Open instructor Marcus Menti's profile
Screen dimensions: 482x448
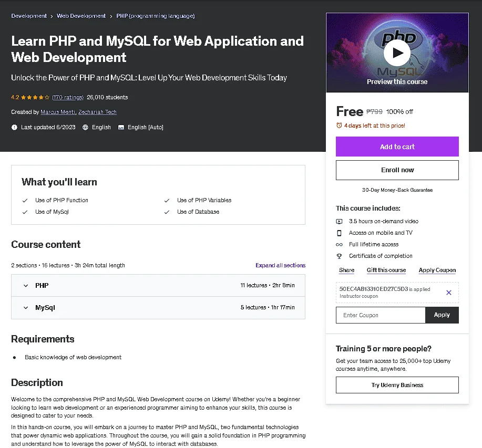point(58,112)
